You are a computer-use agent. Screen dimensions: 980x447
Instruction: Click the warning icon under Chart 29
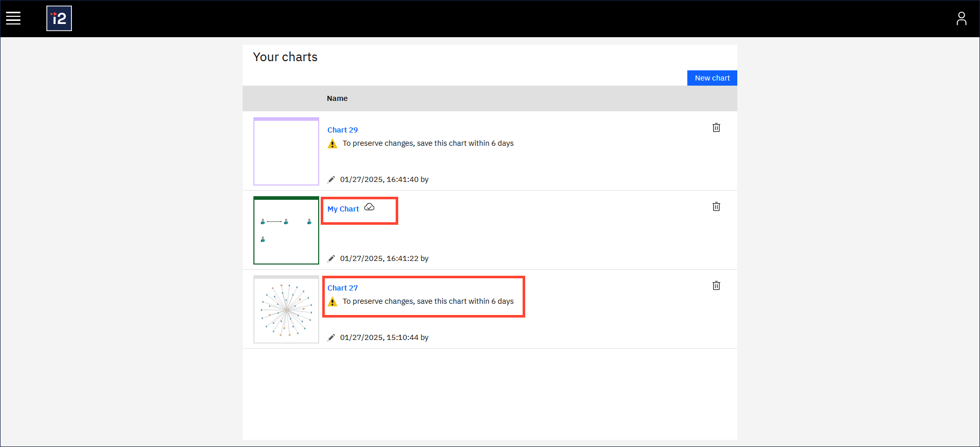click(332, 144)
